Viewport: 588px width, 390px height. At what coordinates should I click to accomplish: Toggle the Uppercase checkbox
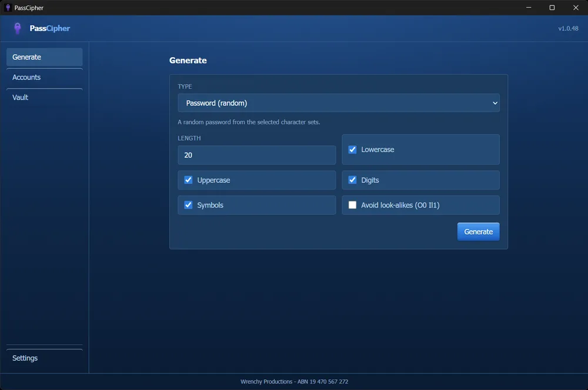(x=188, y=180)
